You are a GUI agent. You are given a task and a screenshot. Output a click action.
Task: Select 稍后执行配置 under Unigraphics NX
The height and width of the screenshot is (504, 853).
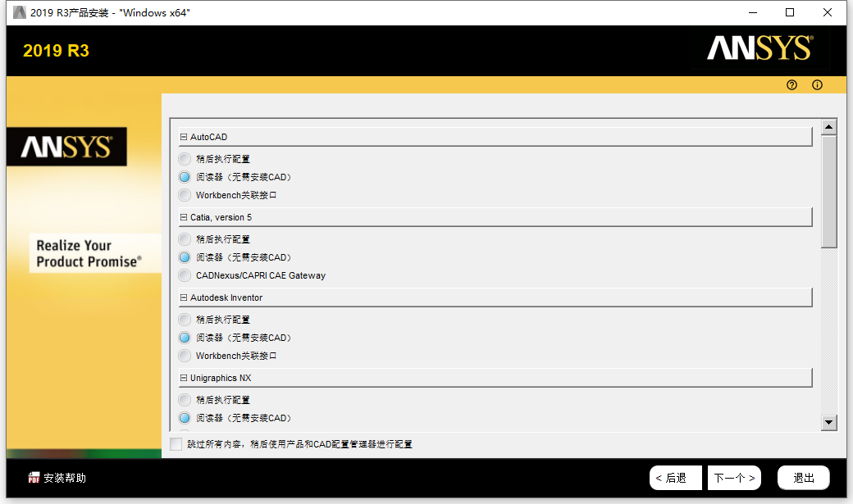(x=185, y=400)
